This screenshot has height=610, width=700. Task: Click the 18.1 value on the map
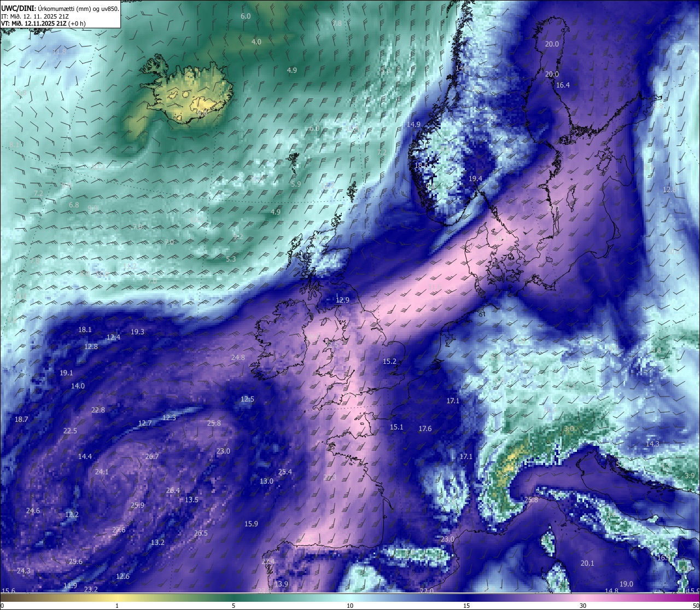tap(85, 330)
